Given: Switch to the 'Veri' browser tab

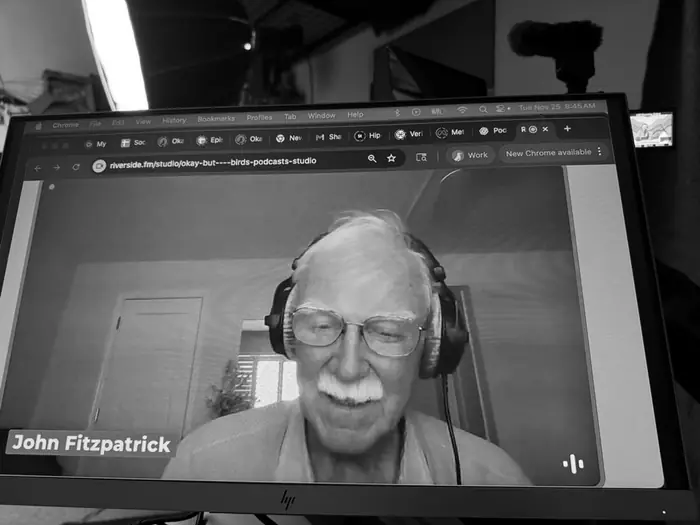Looking at the screenshot, I should point(408,134).
